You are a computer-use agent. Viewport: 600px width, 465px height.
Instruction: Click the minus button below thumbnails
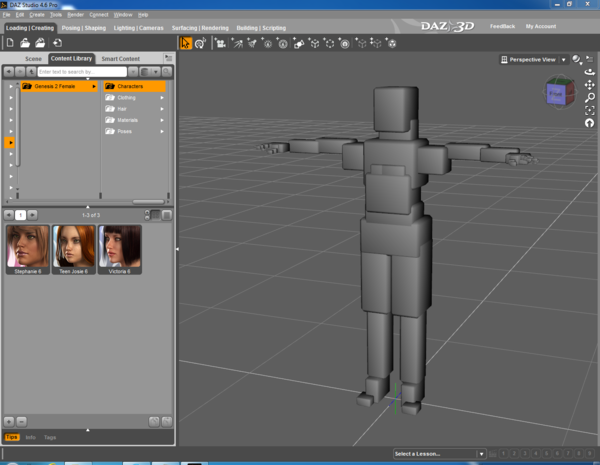coord(22,422)
